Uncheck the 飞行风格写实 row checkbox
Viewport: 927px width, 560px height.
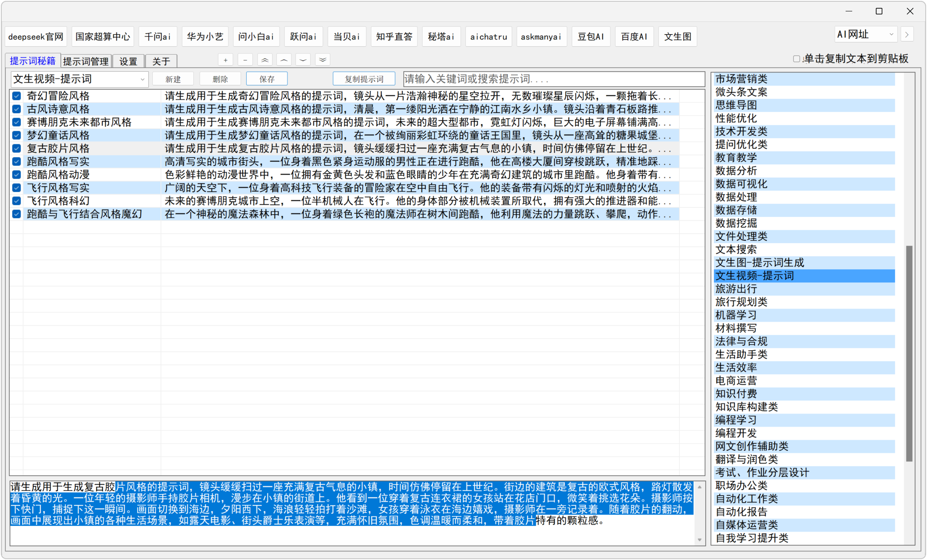(17, 188)
